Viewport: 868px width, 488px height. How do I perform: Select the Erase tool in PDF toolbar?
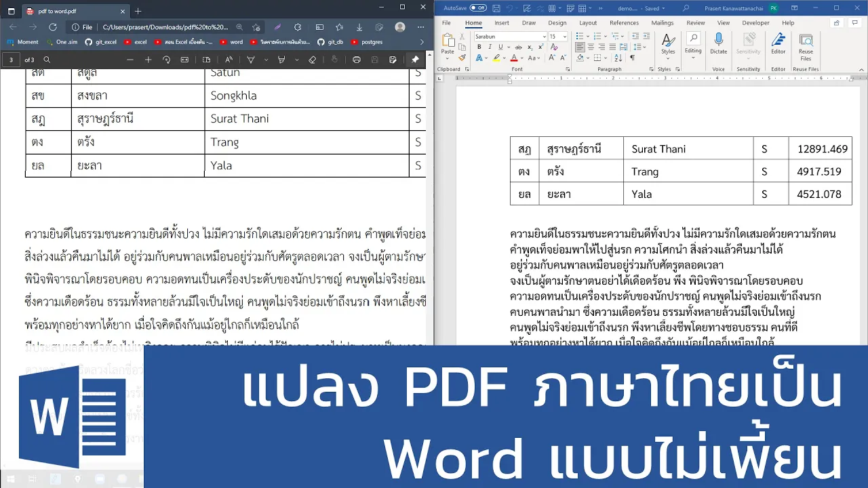313,60
